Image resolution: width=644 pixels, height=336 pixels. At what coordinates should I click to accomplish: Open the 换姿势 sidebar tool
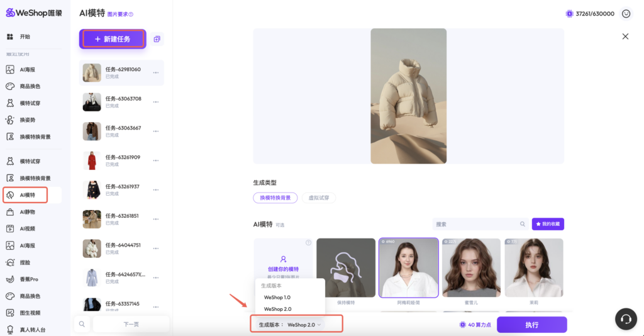pos(28,120)
